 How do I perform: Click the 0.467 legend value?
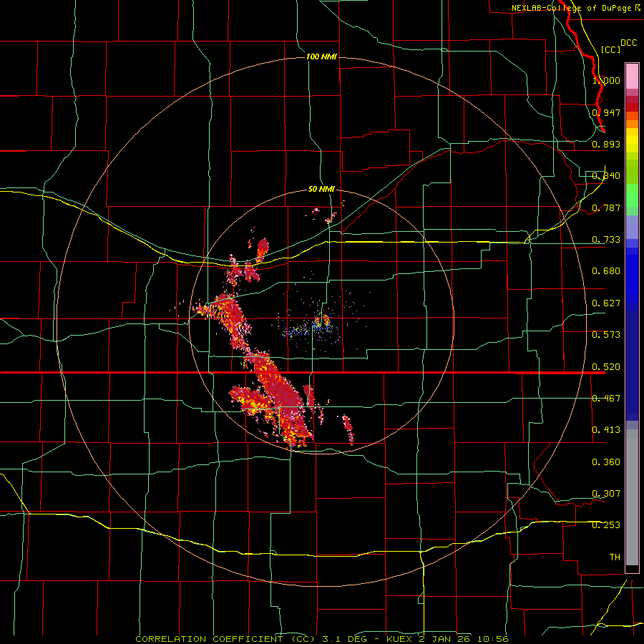[x=606, y=399]
